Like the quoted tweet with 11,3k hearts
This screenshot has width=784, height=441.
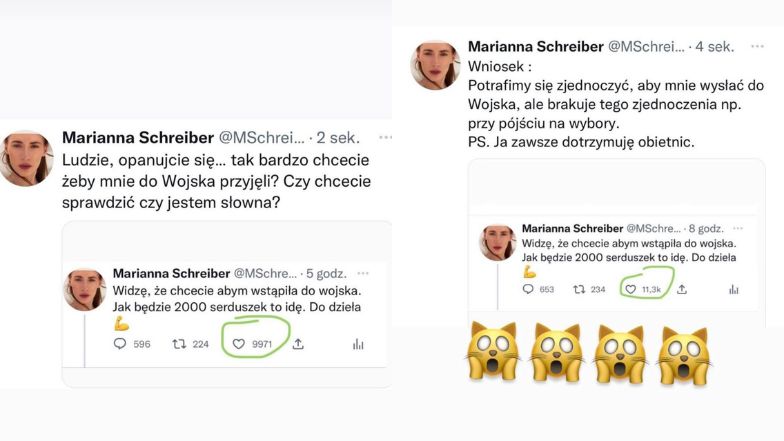[630, 289]
